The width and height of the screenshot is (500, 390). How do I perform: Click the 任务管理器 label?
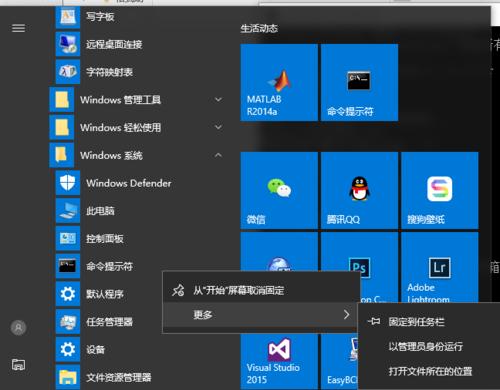109,322
